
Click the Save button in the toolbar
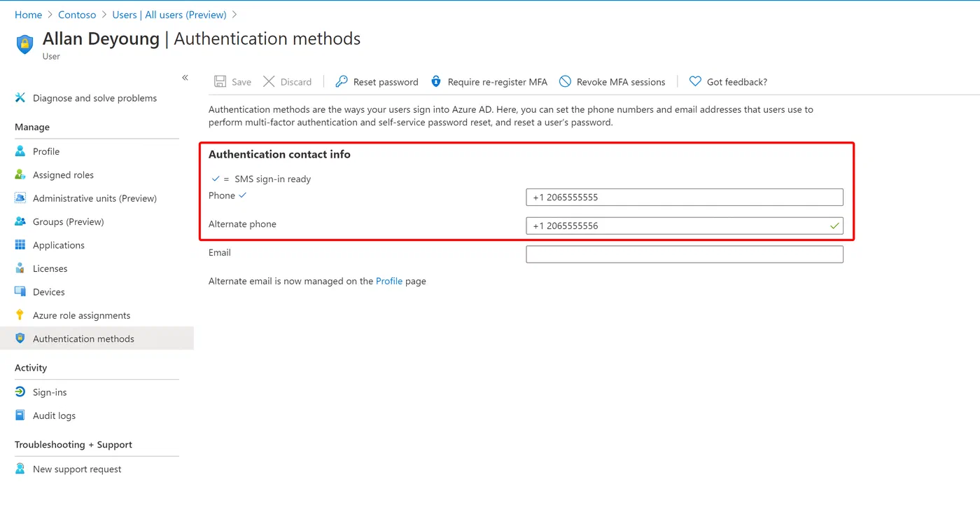(x=233, y=82)
